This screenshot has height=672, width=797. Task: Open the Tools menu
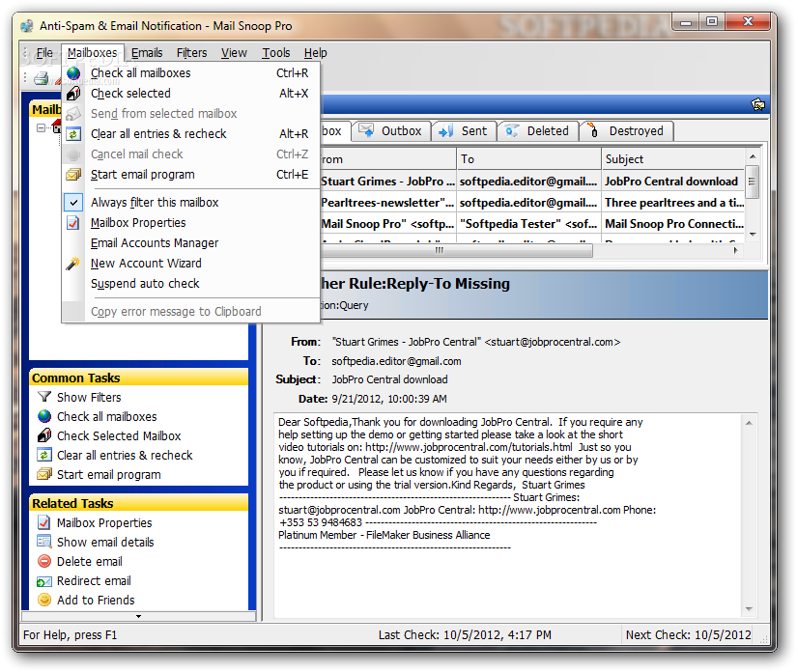(276, 53)
